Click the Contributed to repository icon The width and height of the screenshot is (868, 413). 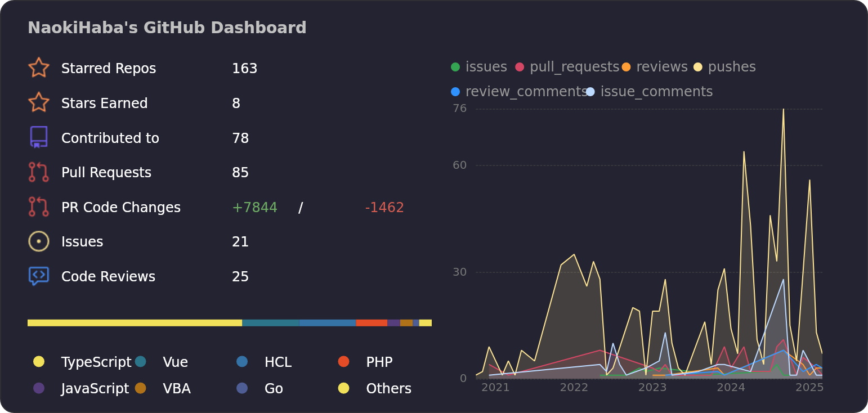click(x=39, y=137)
